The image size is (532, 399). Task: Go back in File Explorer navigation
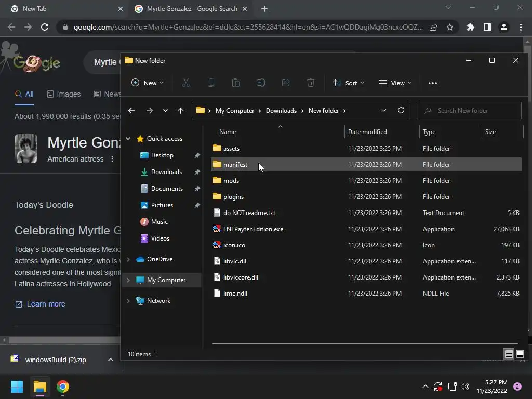[x=131, y=111]
